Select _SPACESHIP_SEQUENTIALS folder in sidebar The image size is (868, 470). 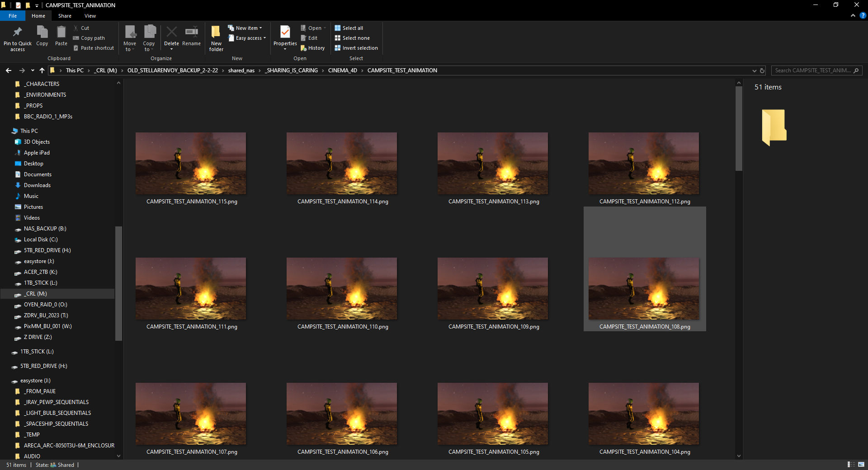click(56, 424)
